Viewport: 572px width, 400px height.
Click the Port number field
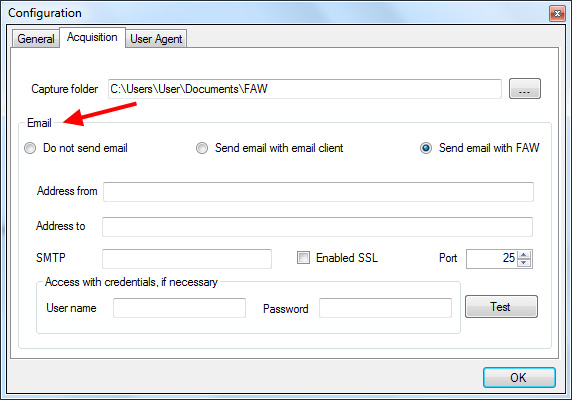(x=492, y=259)
